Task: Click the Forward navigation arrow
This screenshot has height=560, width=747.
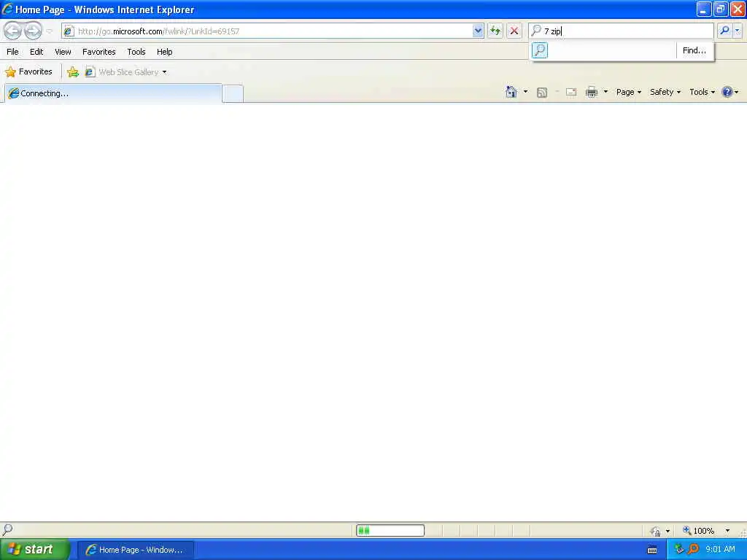Action: [x=33, y=31]
